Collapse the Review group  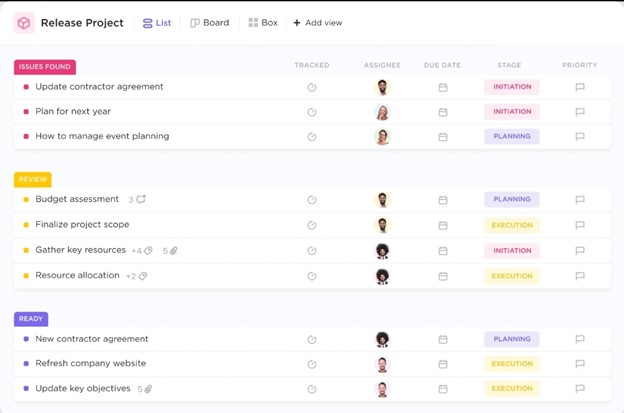coord(33,180)
